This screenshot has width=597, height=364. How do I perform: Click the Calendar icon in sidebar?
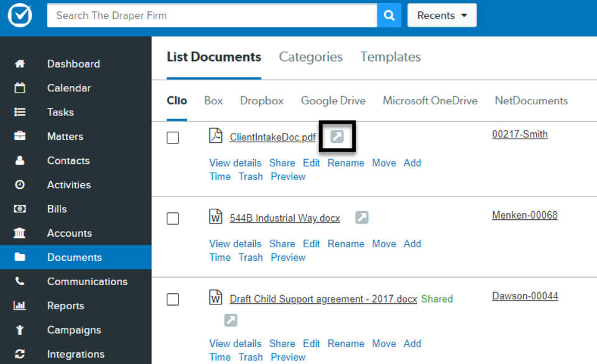pos(20,88)
